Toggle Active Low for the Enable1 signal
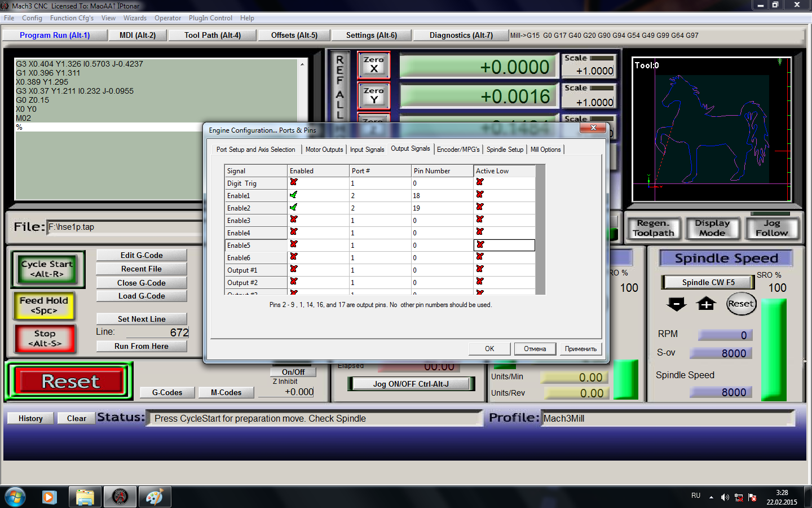 pos(480,195)
